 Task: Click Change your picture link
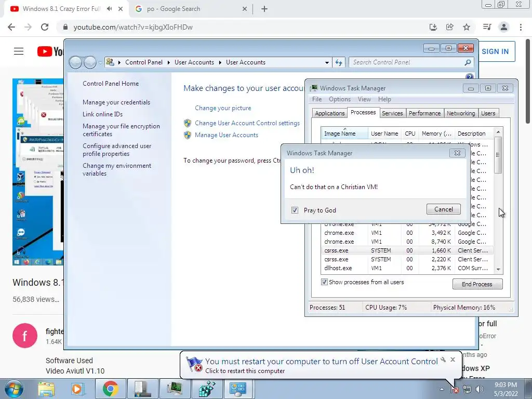tap(223, 108)
